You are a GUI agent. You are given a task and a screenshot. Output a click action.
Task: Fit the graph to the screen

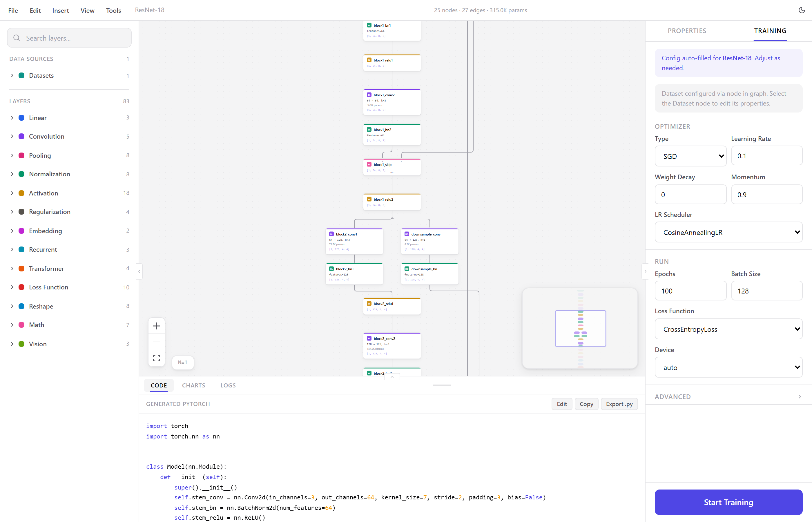click(x=156, y=358)
